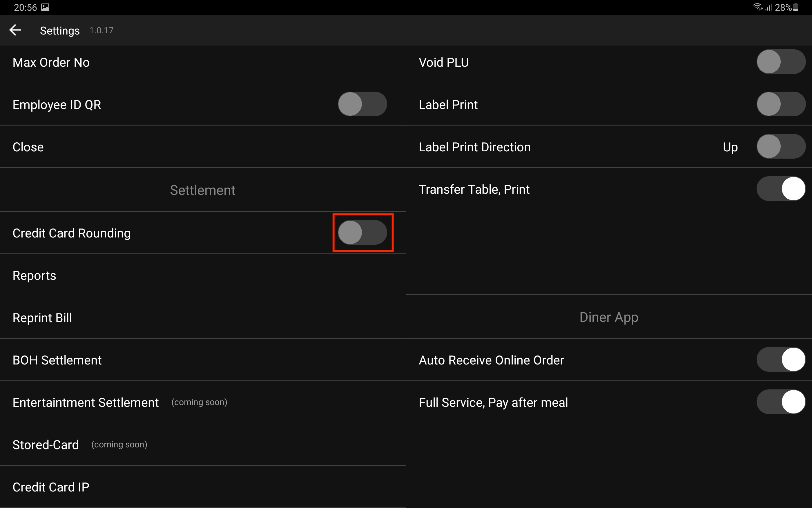This screenshot has height=508, width=812.
Task: Tap the Wi-Fi status icon
Action: 757,7
